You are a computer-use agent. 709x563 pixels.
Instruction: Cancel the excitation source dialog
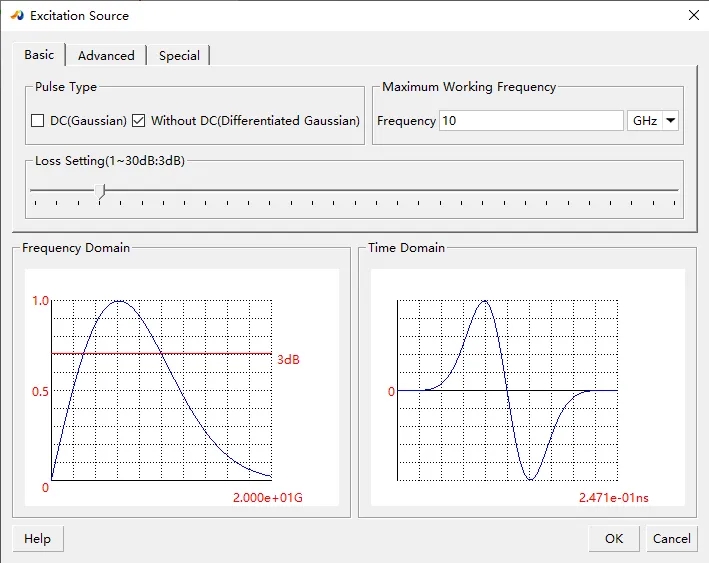click(x=671, y=539)
